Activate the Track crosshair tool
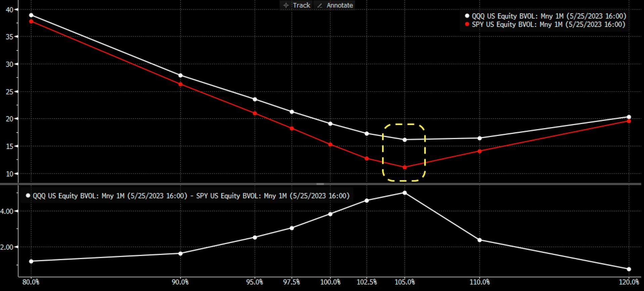Viewport: 644px width, 291px height. [296, 5]
